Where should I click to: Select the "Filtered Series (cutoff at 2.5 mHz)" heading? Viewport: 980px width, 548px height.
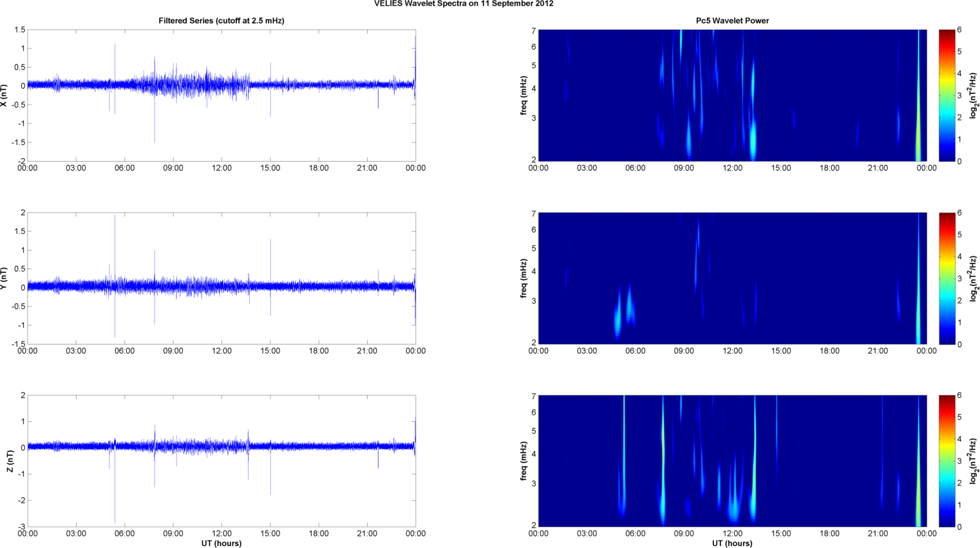click(x=221, y=21)
